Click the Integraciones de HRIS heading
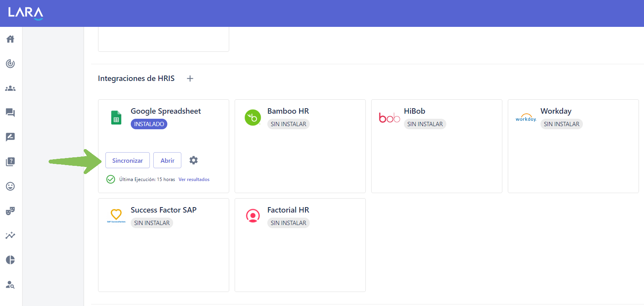This screenshot has height=306, width=644. (x=136, y=78)
